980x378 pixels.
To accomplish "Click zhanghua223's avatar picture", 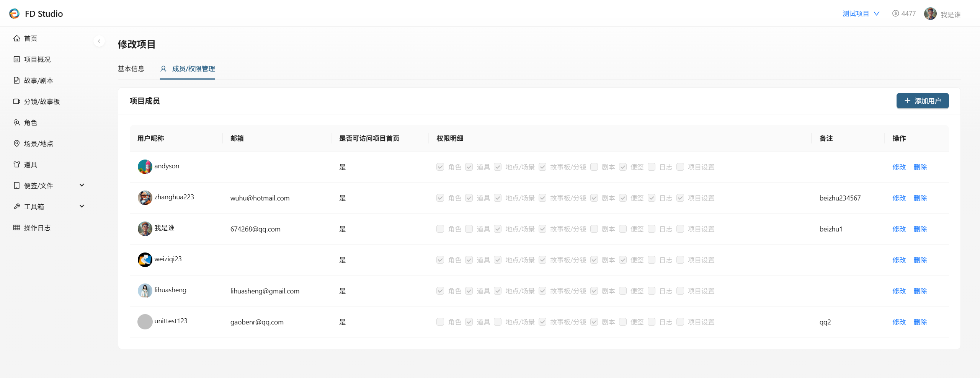I will pyautogui.click(x=145, y=198).
